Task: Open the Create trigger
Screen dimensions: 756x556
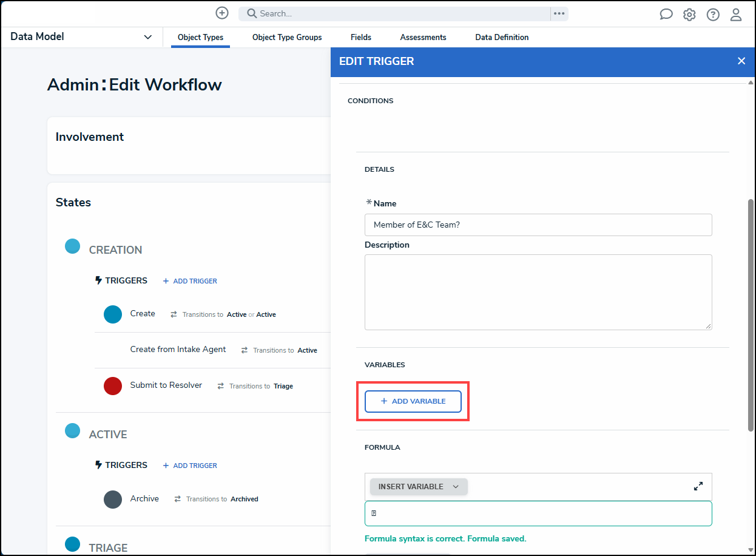Action: 143,314
